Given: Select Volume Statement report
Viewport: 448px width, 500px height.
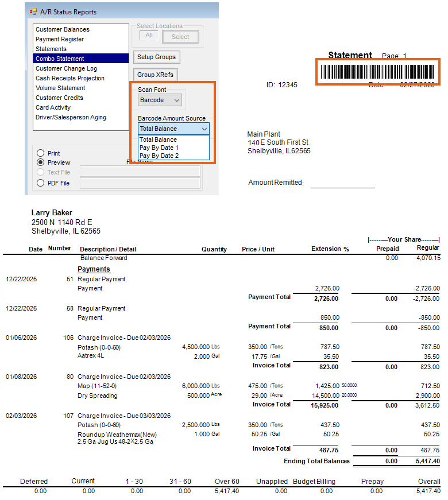Looking at the screenshot, I should (60, 88).
